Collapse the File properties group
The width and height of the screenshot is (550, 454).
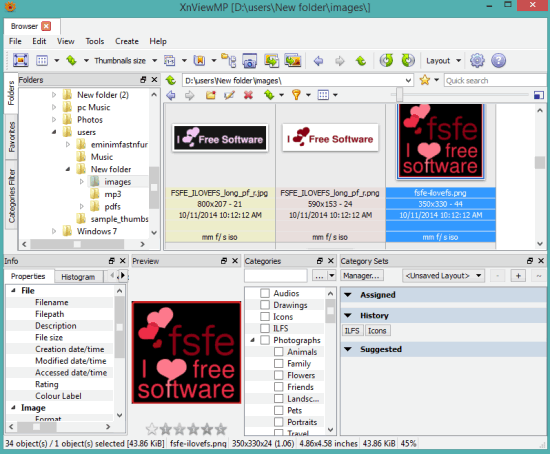click(13, 291)
